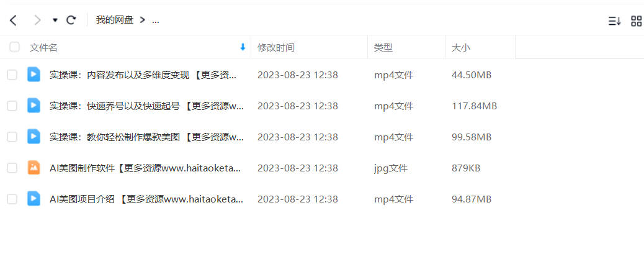
Task: Check the box for AI美图项目介绍 file
Action: tap(12, 199)
